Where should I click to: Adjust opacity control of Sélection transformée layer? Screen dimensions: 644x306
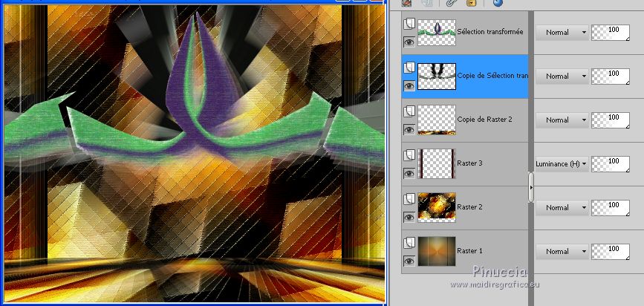coord(611,33)
